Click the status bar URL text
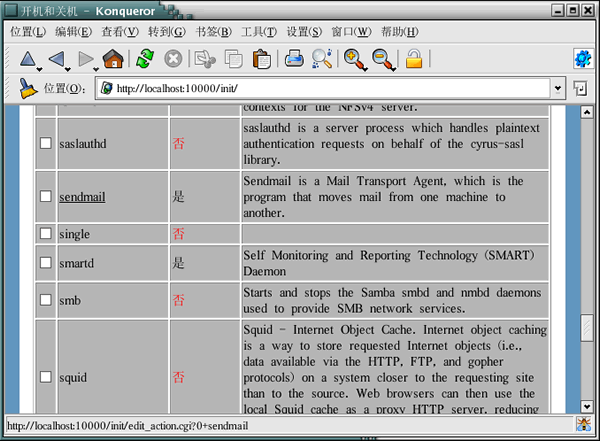This screenshot has height=441, width=600. point(128,426)
